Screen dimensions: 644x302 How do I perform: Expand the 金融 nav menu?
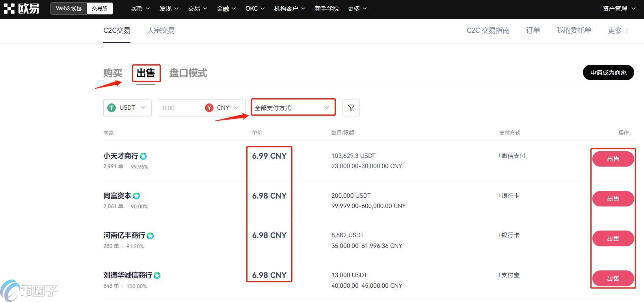pyautogui.click(x=226, y=8)
